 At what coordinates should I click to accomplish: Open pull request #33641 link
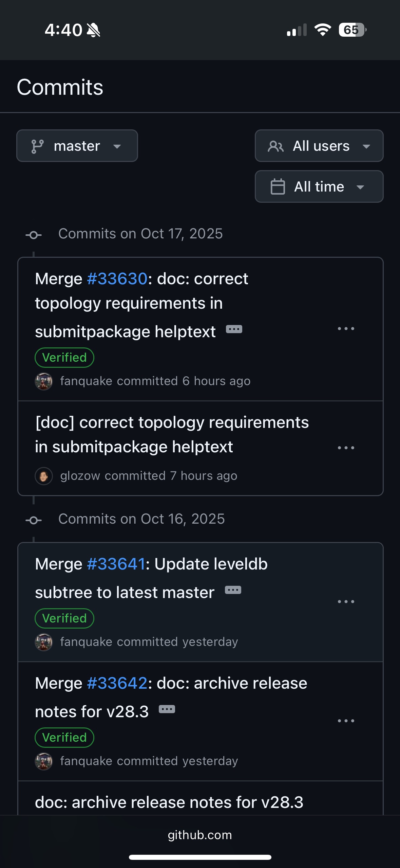[x=116, y=564]
